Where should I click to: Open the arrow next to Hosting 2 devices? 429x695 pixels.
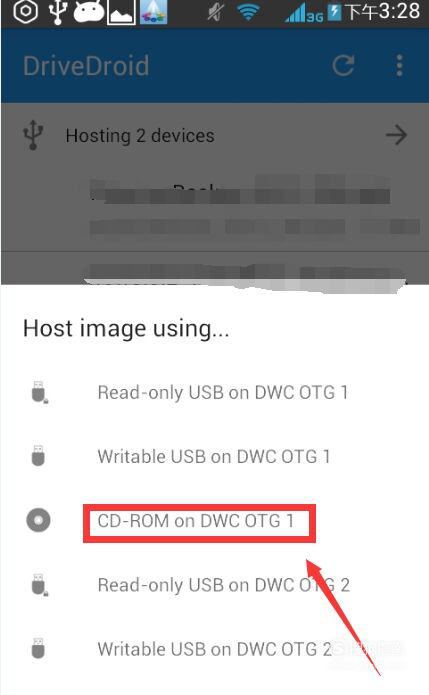coord(396,135)
